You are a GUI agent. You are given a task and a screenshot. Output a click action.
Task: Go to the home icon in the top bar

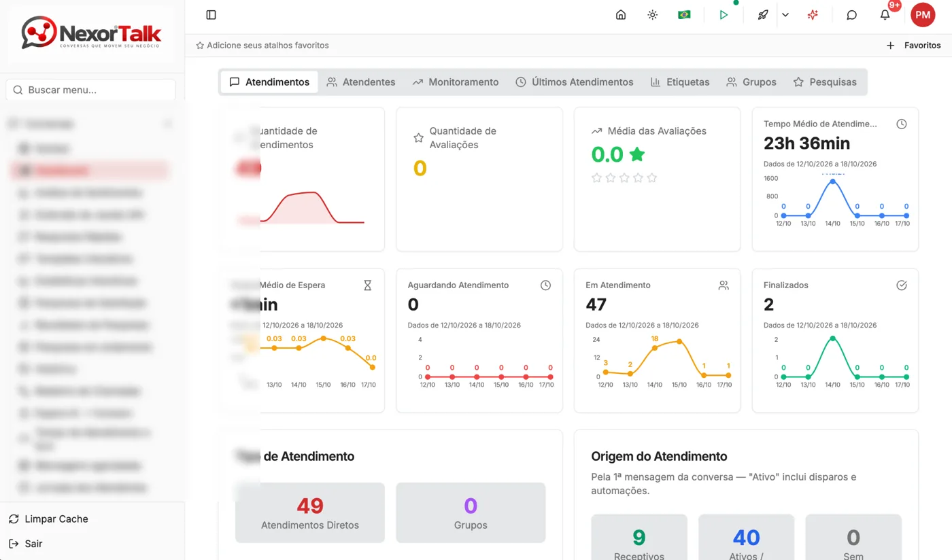pos(620,15)
